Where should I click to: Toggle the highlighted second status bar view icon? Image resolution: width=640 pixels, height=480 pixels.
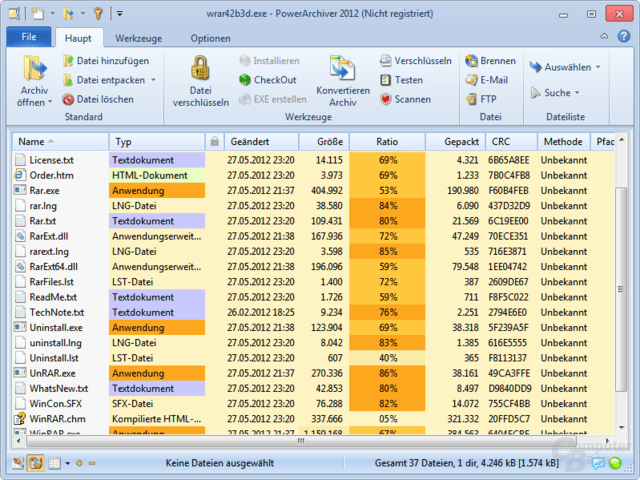36,463
